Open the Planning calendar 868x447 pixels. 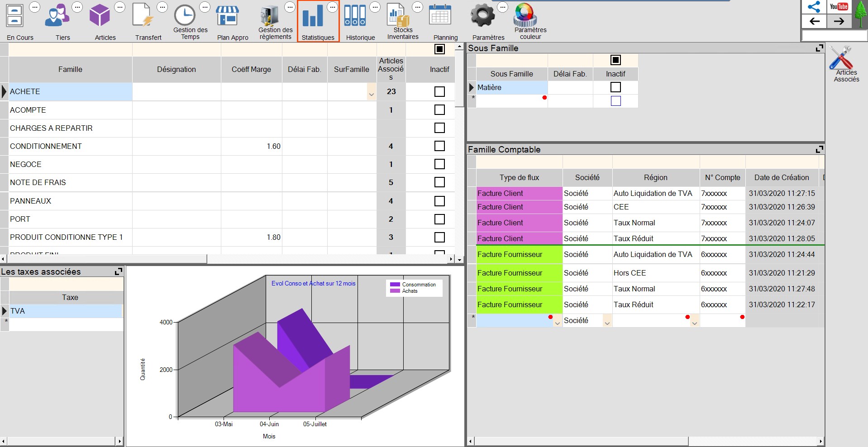[x=439, y=16]
